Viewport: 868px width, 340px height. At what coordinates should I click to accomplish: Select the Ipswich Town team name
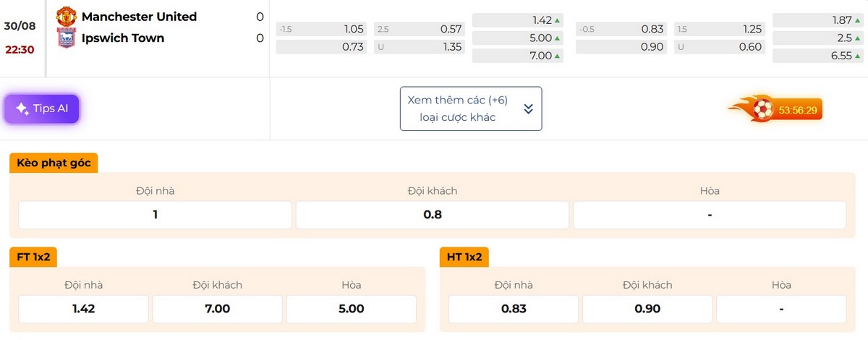[x=123, y=38]
